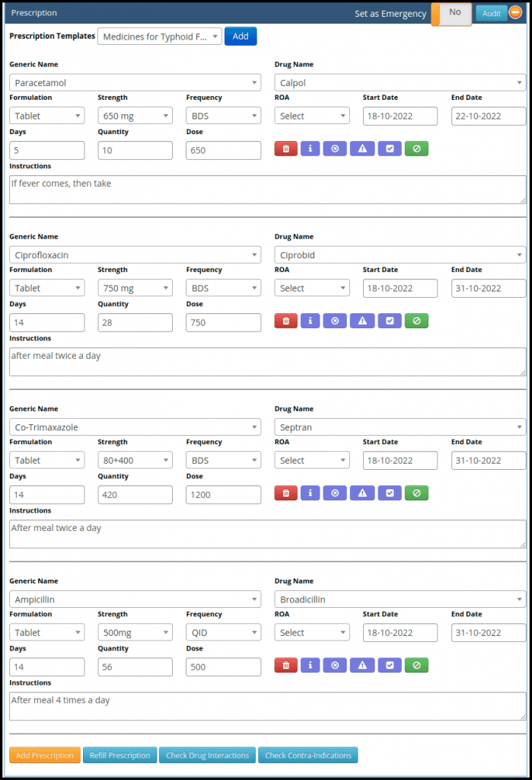Image resolution: width=532 pixels, height=780 pixels.
Task: Click the checkbox icon for Ciprofloxacin row
Action: click(389, 321)
